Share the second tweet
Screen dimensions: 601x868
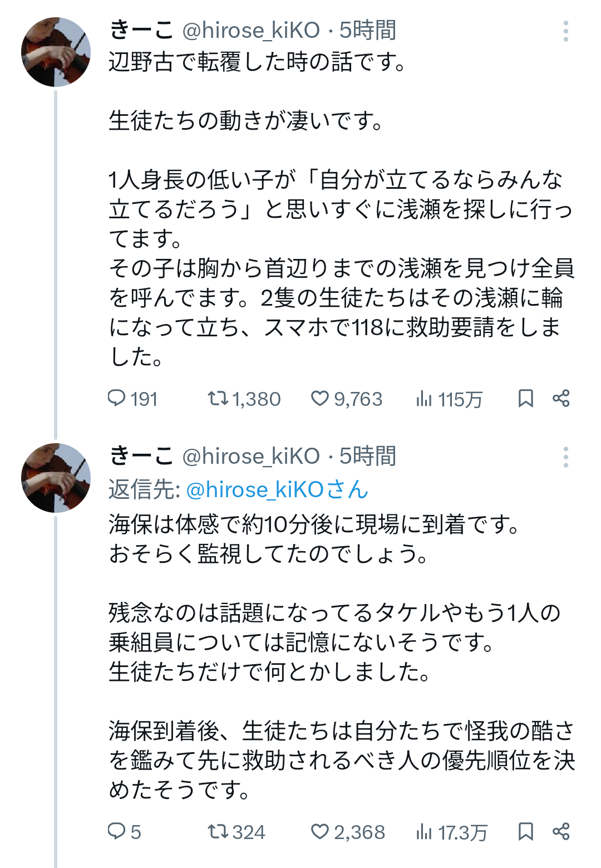tap(561, 832)
